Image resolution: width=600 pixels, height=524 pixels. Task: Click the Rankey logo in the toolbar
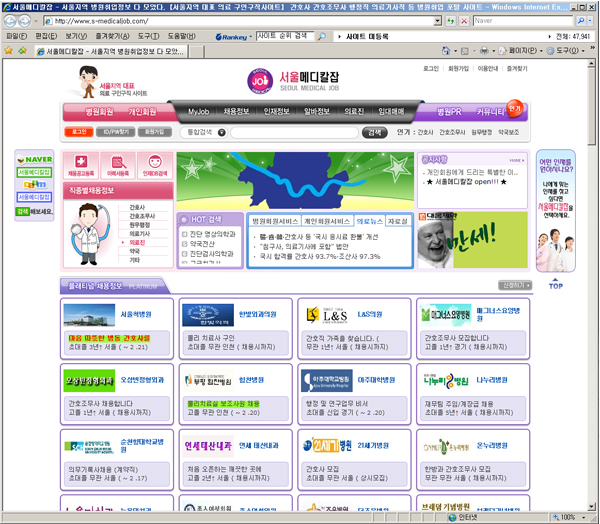click(x=231, y=37)
